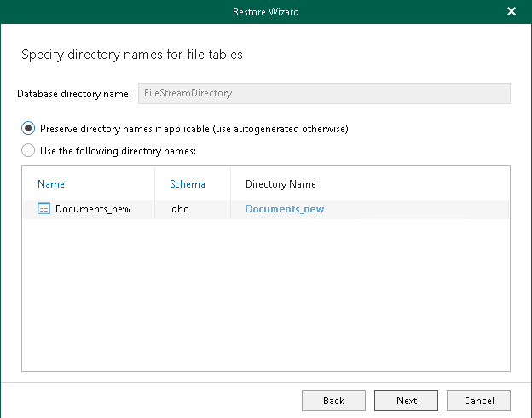Click the Restore Wizard title bar text
This screenshot has width=532, height=418.
click(265, 12)
